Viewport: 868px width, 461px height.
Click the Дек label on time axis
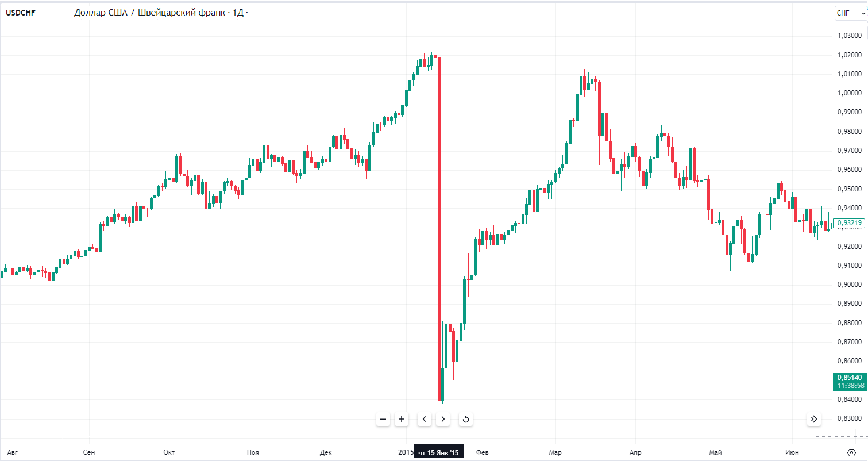click(x=326, y=453)
